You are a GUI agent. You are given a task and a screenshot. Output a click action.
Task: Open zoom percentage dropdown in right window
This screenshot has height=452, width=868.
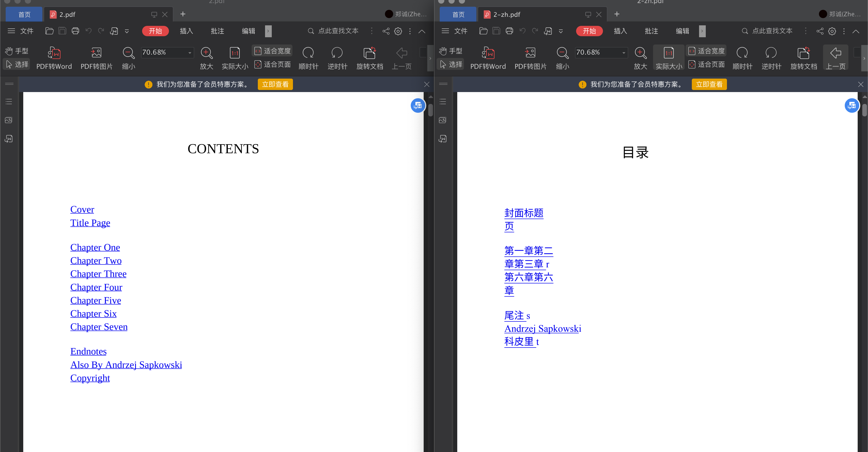[624, 52]
